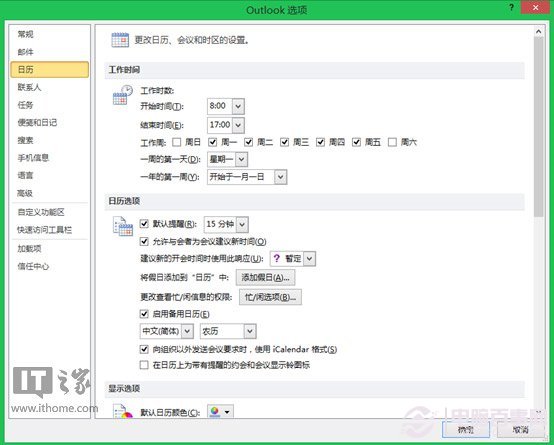The image size is (554, 445).
Task: Close the Outlook 选项 dialog
Action: click(x=535, y=7)
